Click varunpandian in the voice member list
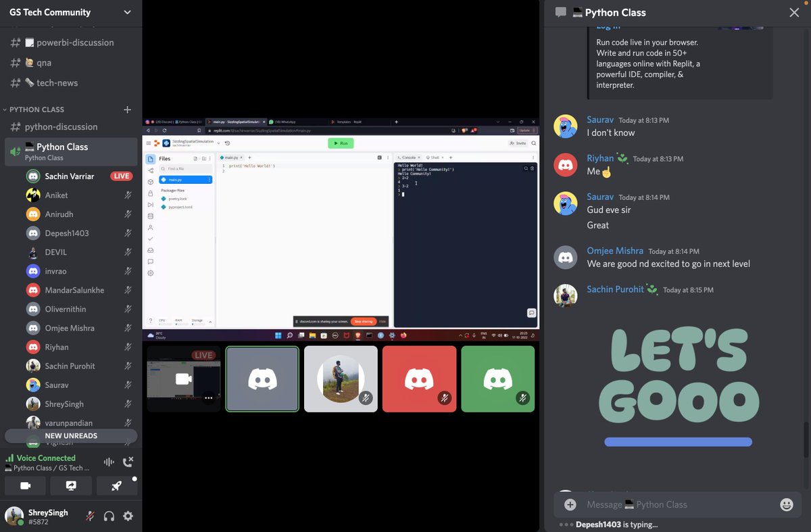 [x=78, y=422]
